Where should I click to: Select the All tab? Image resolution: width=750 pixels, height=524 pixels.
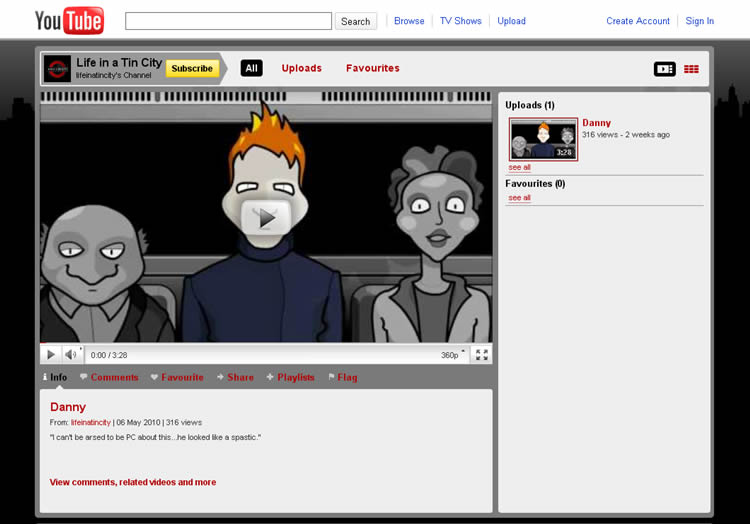click(x=251, y=68)
